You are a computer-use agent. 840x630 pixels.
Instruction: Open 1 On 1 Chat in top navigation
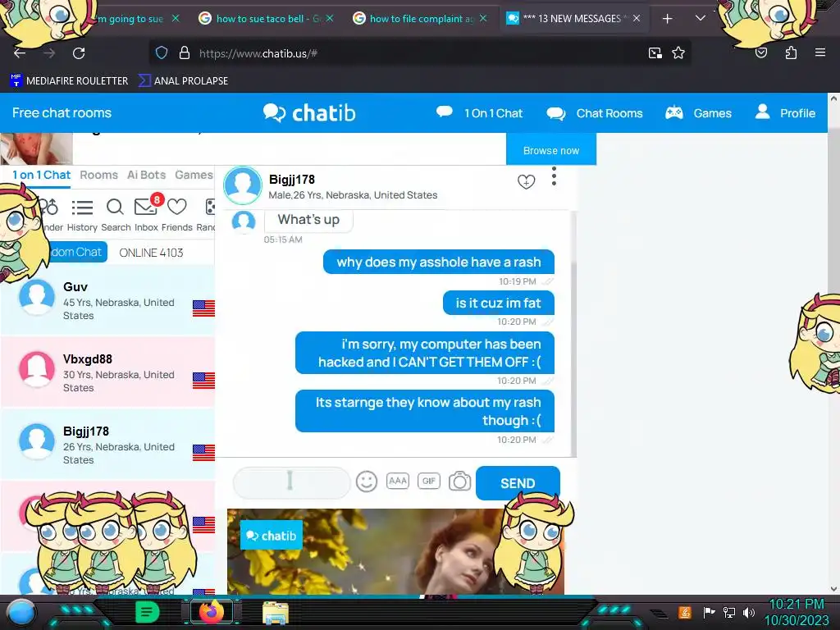pyautogui.click(x=479, y=113)
